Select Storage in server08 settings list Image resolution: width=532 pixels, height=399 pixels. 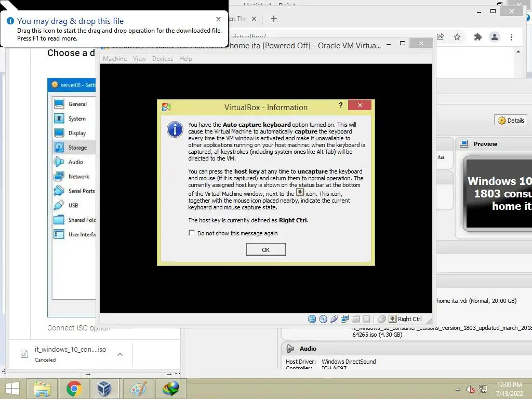74,147
